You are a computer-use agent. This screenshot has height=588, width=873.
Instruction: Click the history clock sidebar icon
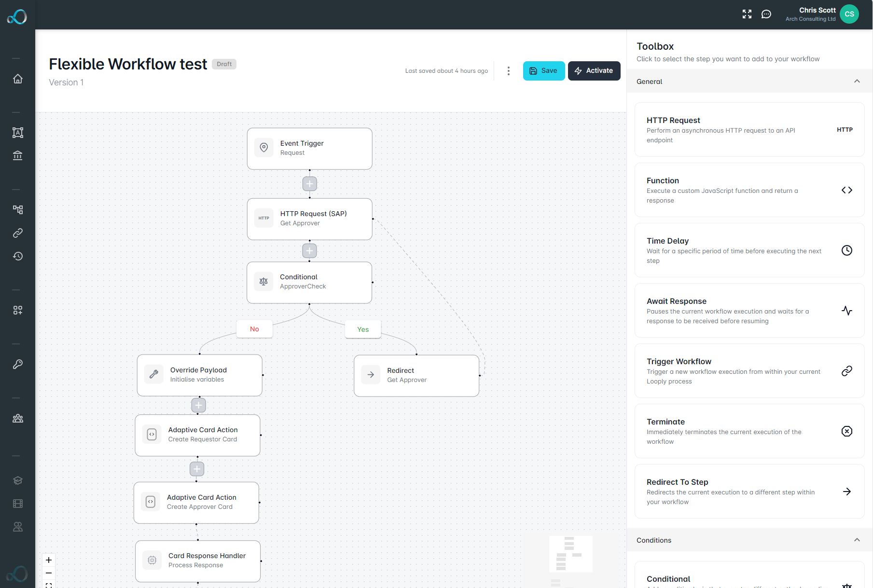pos(18,256)
